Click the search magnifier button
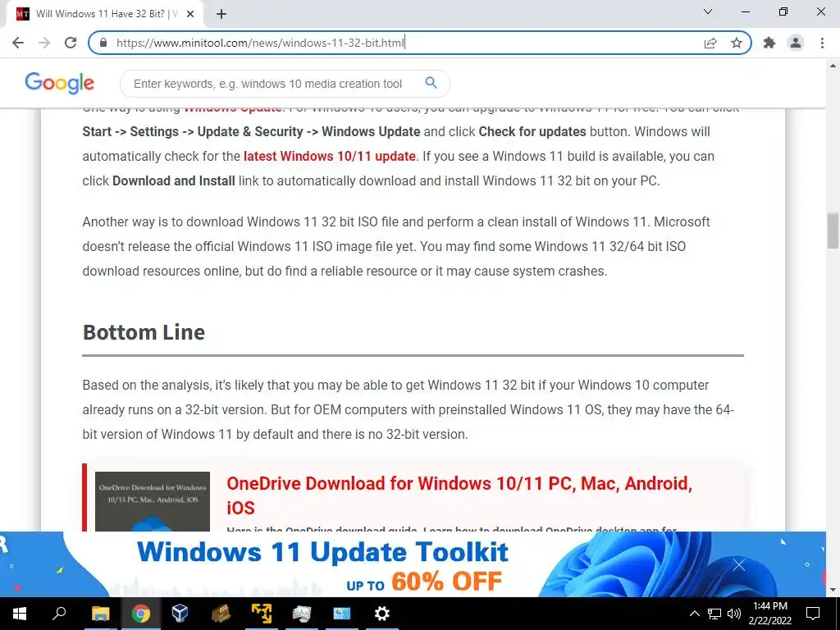 click(431, 83)
